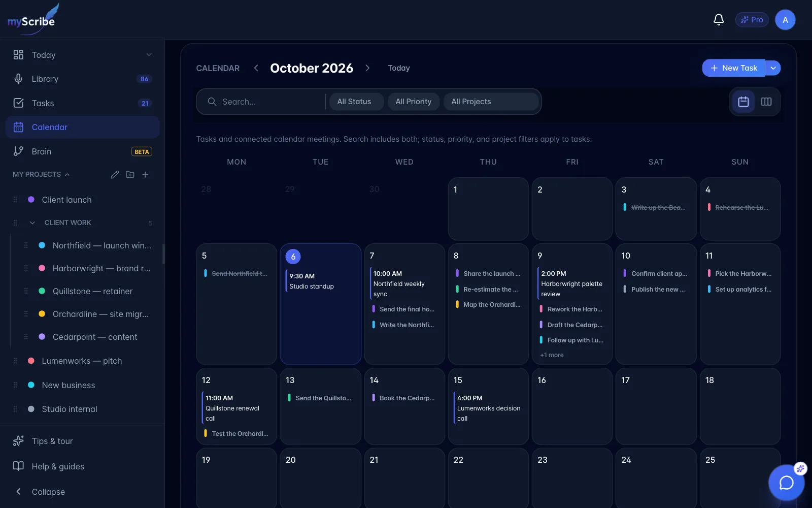Open Tips & tour
Screen dimensions: 812x508
[82, 441]
